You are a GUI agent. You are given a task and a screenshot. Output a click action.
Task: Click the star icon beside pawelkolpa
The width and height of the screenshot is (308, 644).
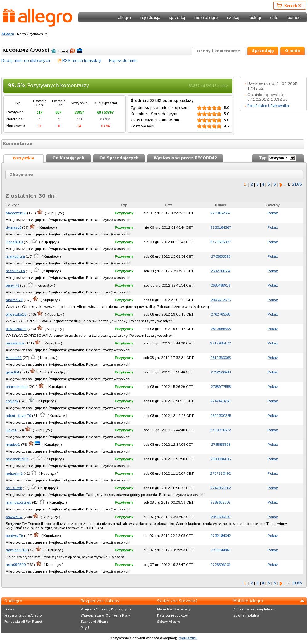(x=38, y=342)
